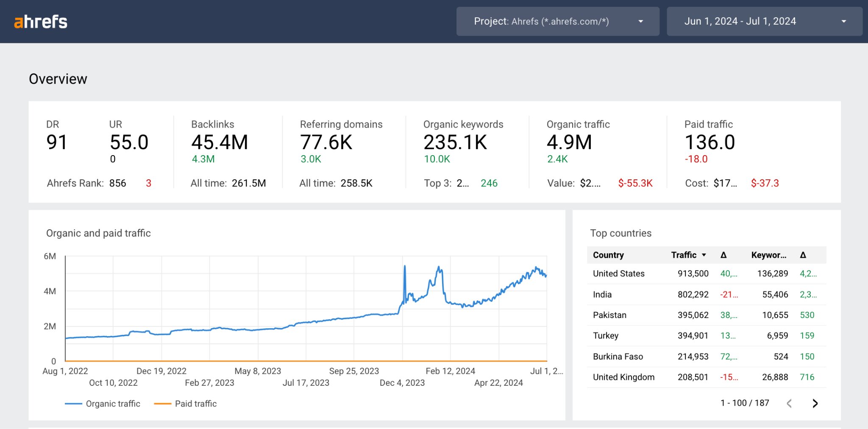The image size is (868, 429).
Task: Sort table by the Keywords header
Action: tap(768, 255)
